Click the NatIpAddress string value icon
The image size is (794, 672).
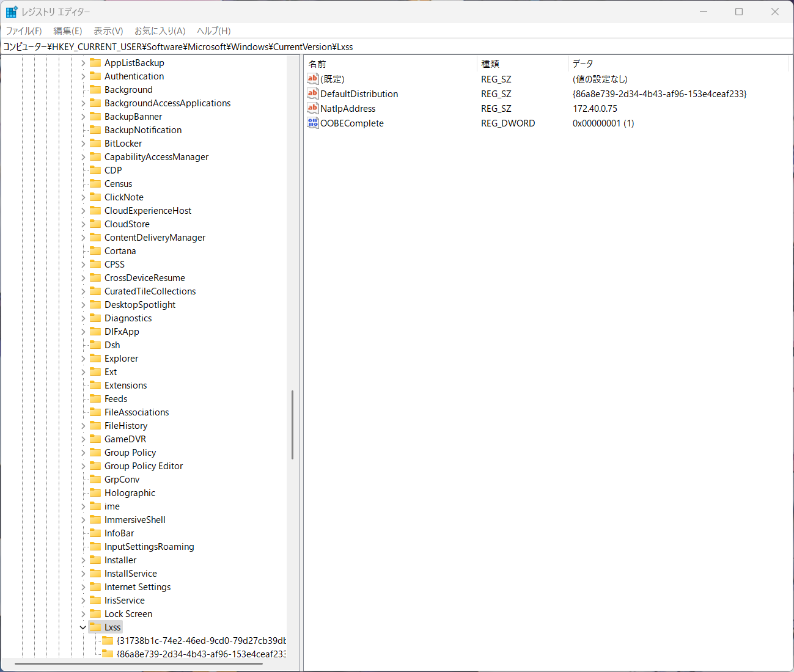(x=312, y=108)
